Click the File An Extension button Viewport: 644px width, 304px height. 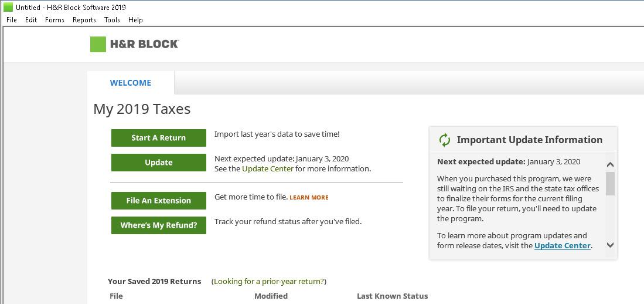(159, 201)
